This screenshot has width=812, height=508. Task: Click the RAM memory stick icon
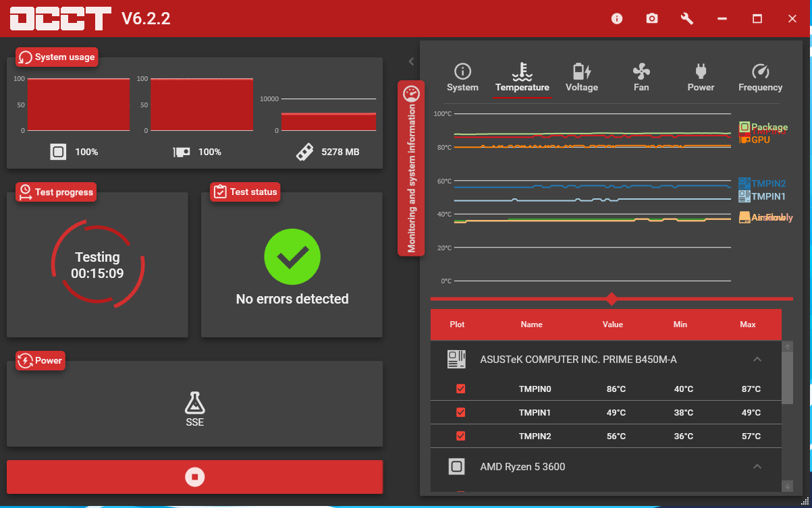tap(304, 152)
